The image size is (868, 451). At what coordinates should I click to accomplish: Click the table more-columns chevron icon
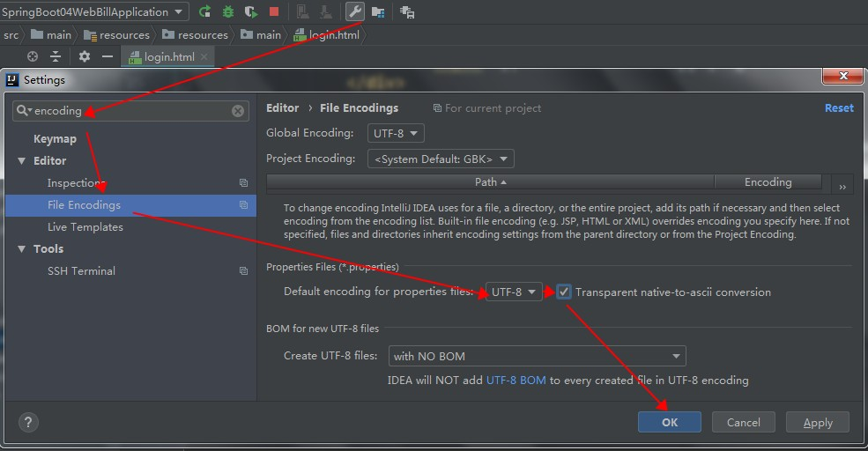point(842,187)
